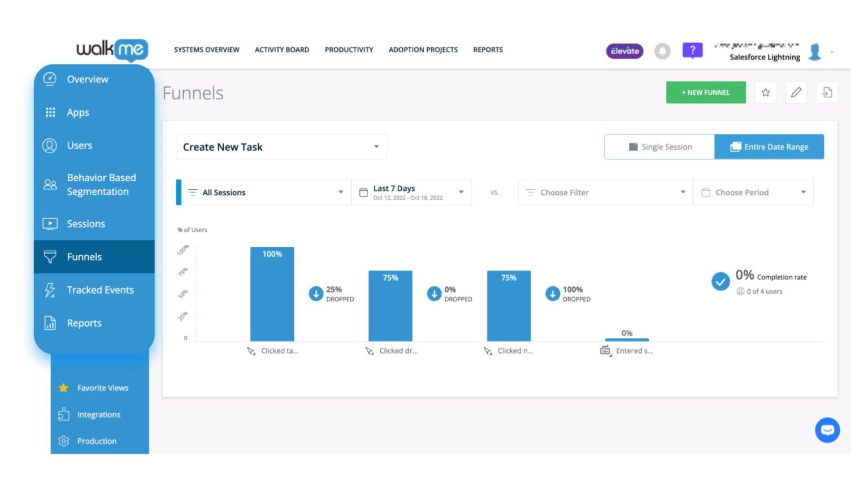
Task: Open the Funnels section in the sidebar
Action: pos(84,256)
